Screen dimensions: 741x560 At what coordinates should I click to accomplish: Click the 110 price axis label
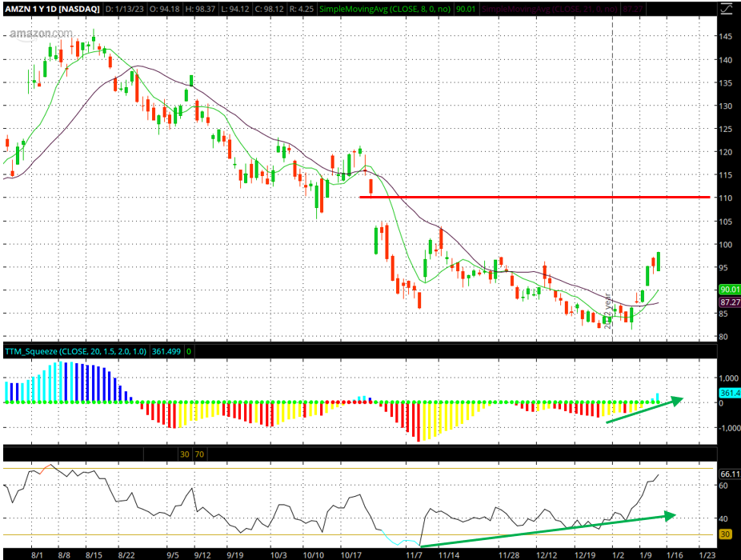click(x=726, y=198)
